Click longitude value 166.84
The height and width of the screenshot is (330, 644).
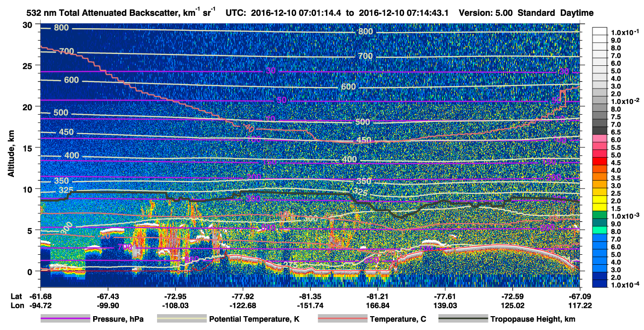378,306
